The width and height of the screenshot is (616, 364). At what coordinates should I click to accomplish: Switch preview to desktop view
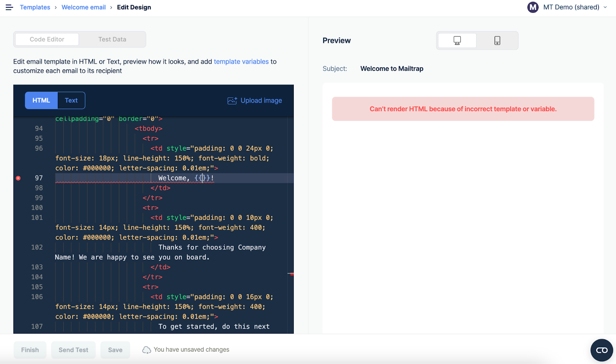click(x=457, y=41)
